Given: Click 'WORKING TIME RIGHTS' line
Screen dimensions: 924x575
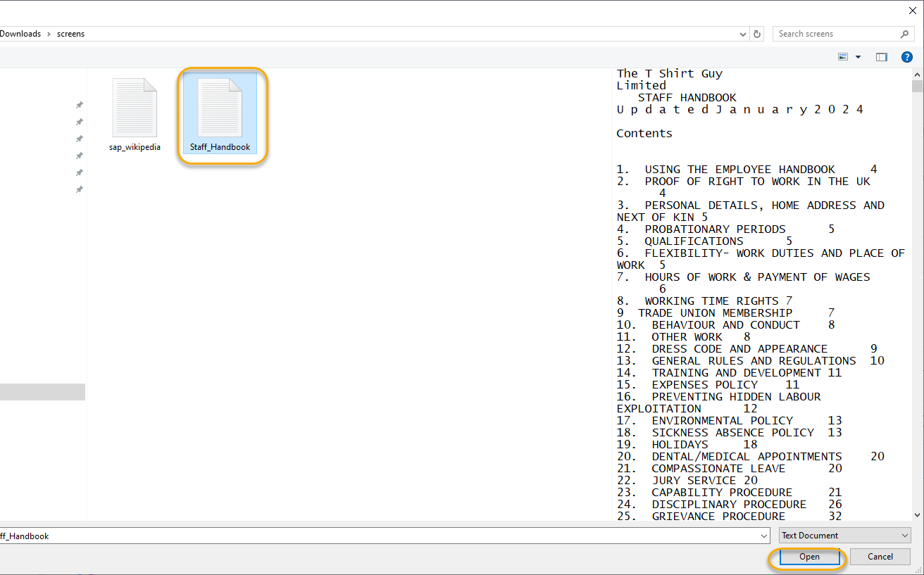Looking at the screenshot, I should [705, 301].
